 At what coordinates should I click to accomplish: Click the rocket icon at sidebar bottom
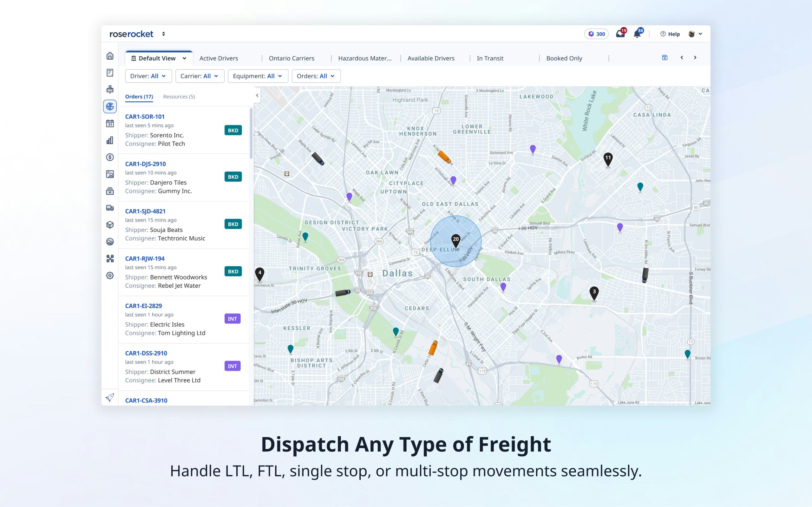110,397
